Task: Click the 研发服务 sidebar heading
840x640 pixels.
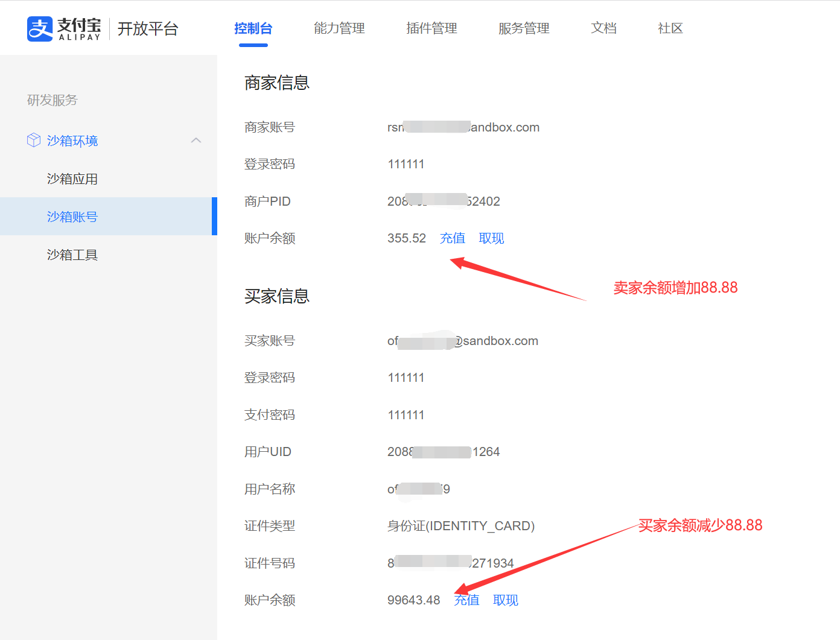Action: 52,100
